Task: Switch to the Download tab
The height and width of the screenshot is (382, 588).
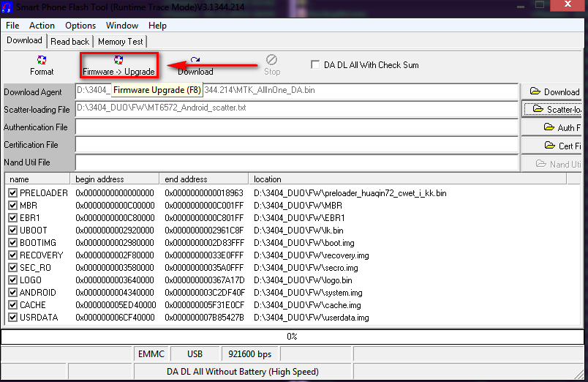Action: [24, 40]
